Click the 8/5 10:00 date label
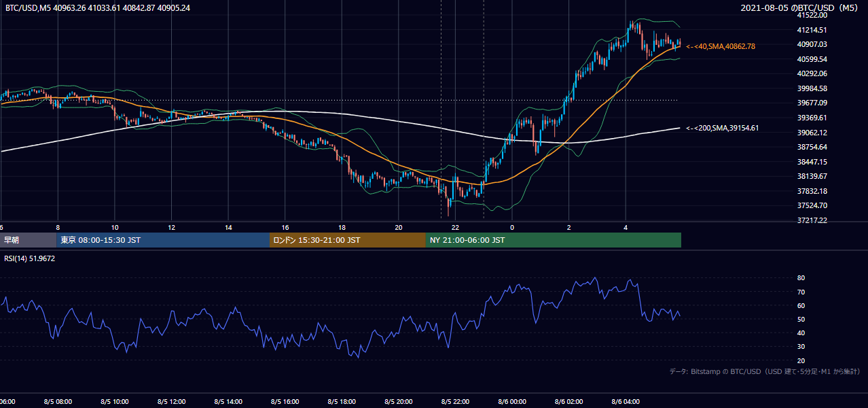 [115, 402]
